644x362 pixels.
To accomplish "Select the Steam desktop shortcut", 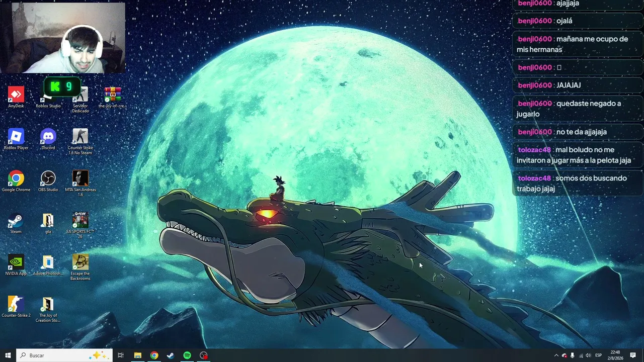I will [x=16, y=223].
